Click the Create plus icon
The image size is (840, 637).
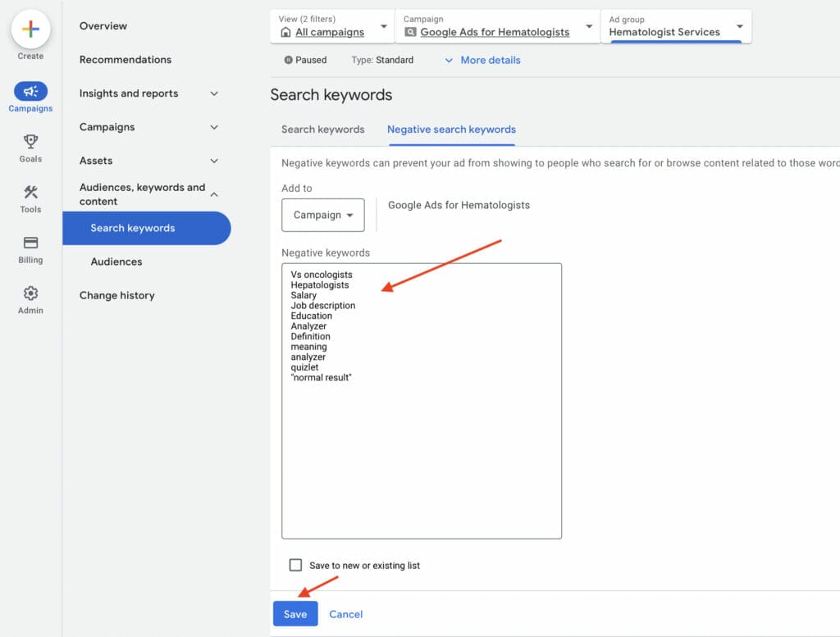[x=30, y=30]
